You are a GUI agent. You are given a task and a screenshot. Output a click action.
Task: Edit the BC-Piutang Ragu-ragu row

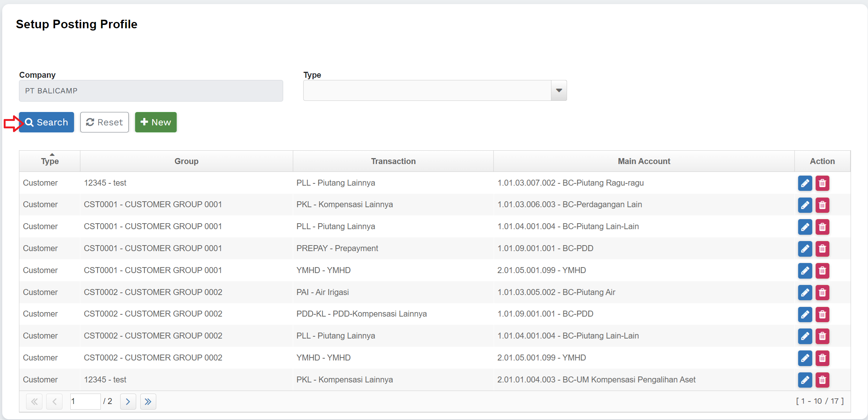[x=805, y=183]
